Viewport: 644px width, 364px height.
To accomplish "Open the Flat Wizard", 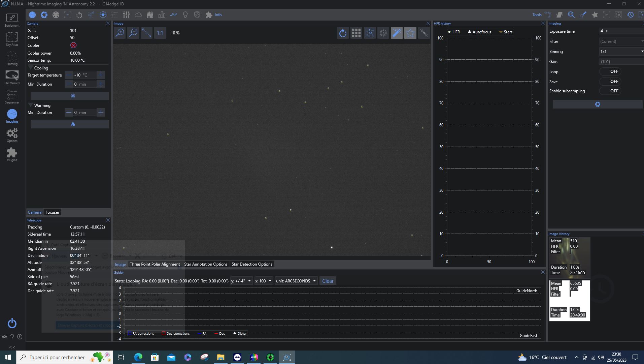I will [x=12, y=78].
